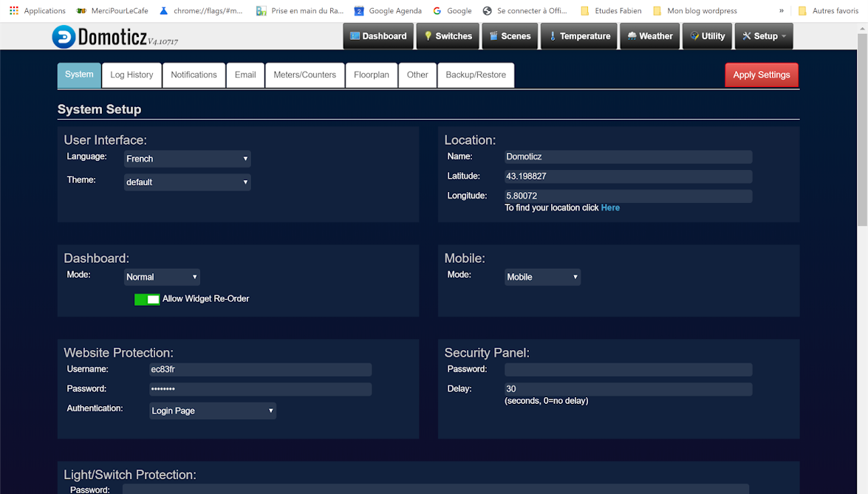Image resolution: width=868 pixels, height=494 pixels.
Task: Focus the Light/Switch Protection Password field
Action: pos(436,489)
